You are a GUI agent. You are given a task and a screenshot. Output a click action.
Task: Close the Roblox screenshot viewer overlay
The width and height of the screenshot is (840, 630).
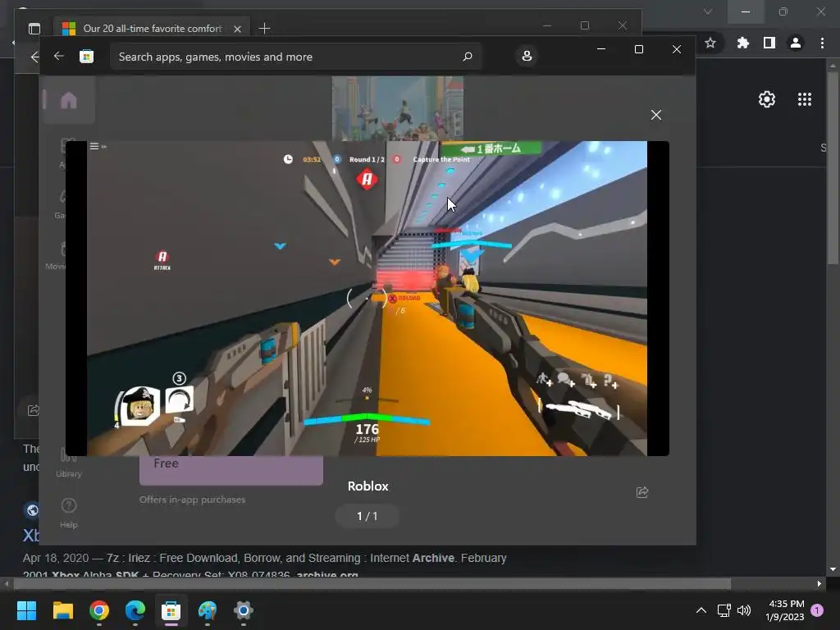pyautogui.click(x=655, y=115)
